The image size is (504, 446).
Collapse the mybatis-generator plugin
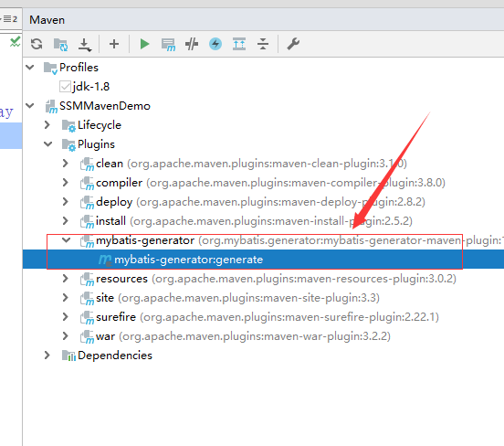click(67, 240)
